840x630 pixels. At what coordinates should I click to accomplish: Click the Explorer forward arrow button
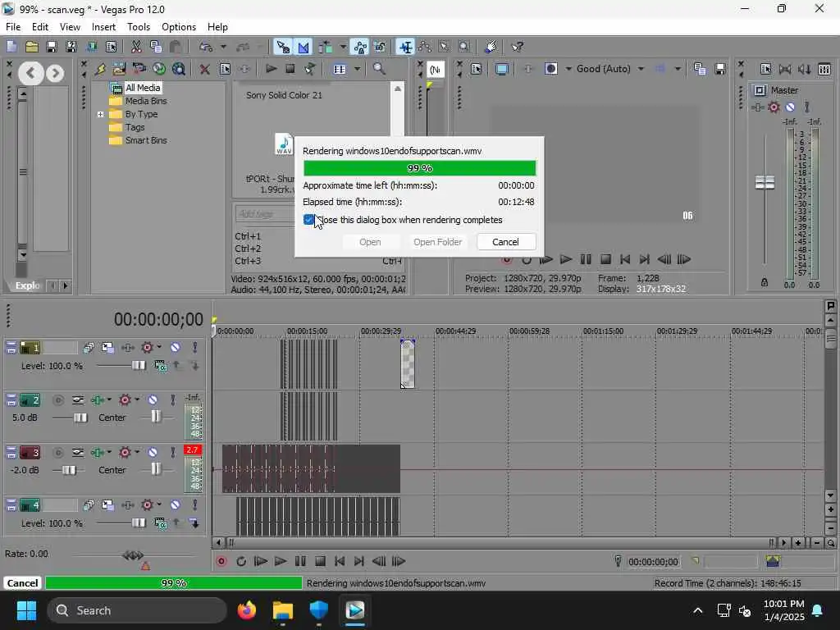tap(55, 73)
